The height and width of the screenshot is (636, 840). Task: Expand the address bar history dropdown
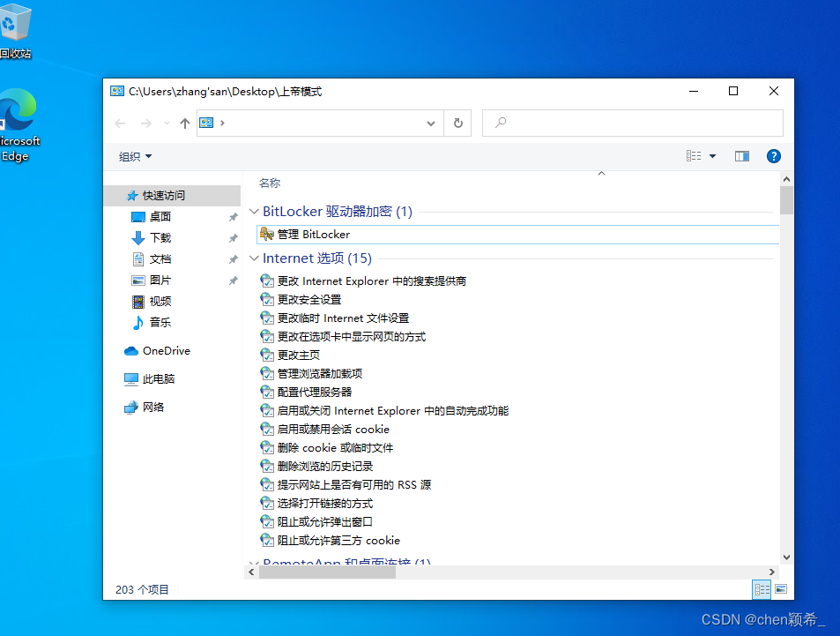pyautogui.click(x=431, y=123)
